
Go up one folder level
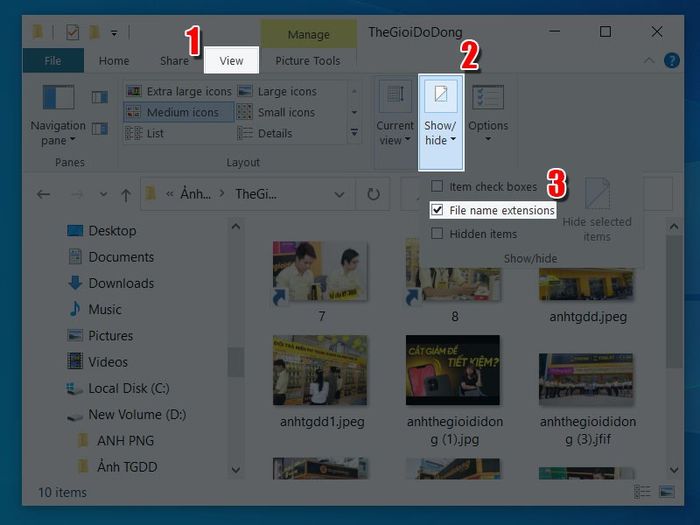(126, 195)
